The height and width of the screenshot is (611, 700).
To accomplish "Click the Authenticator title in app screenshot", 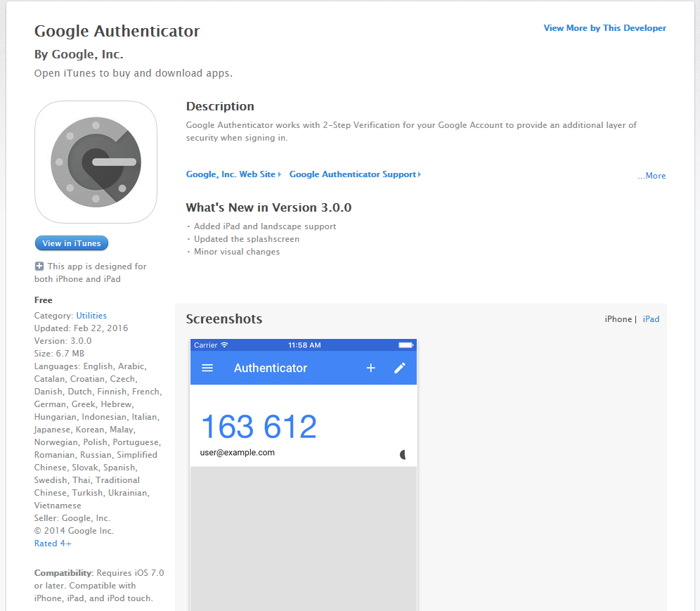I will coord(271,368).
